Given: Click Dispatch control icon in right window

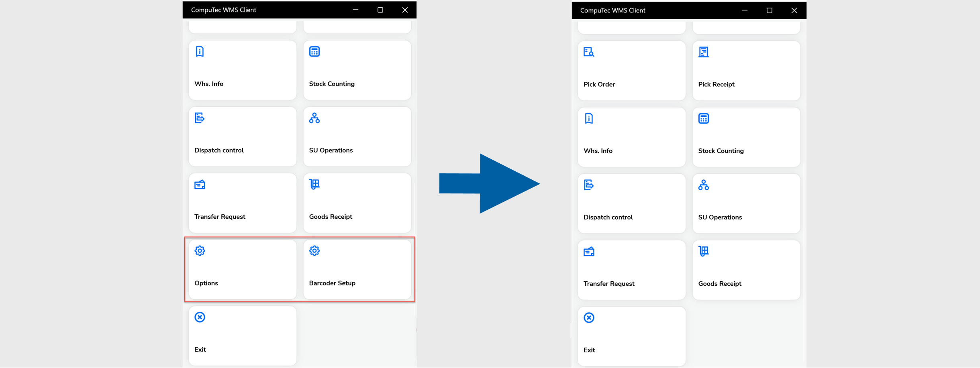Looking at the screenshot, I should [589, 185].
